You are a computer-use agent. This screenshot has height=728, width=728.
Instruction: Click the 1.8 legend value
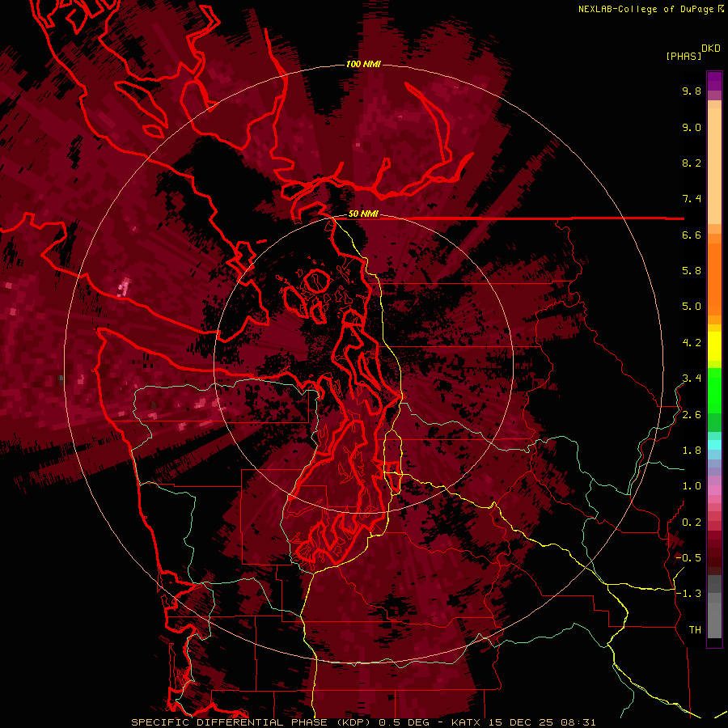coord(692,451)
